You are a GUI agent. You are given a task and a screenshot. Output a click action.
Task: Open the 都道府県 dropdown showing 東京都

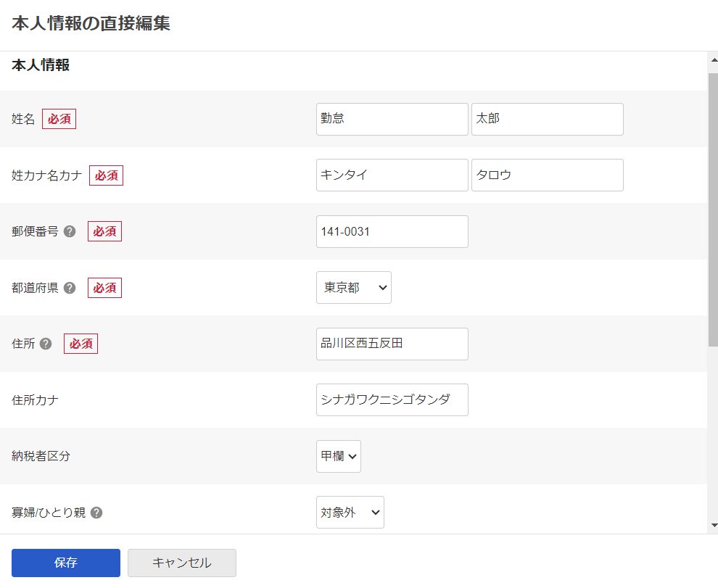354,287
